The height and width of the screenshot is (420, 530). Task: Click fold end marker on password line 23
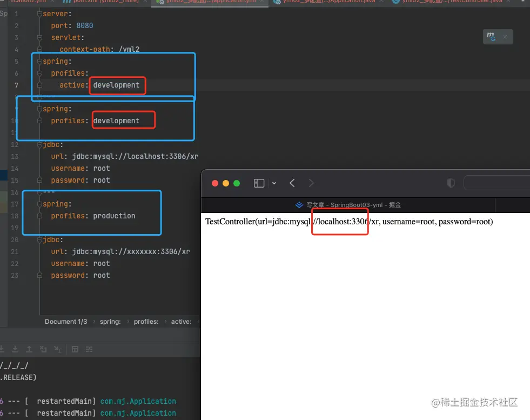tap(39, 275)
